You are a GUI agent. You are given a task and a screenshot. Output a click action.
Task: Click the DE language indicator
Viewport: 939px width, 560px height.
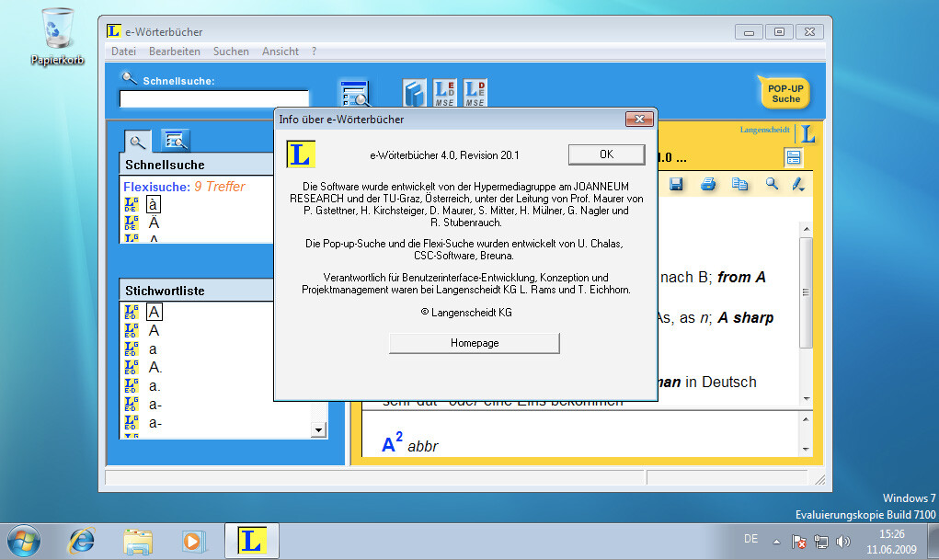pos(751,539)
